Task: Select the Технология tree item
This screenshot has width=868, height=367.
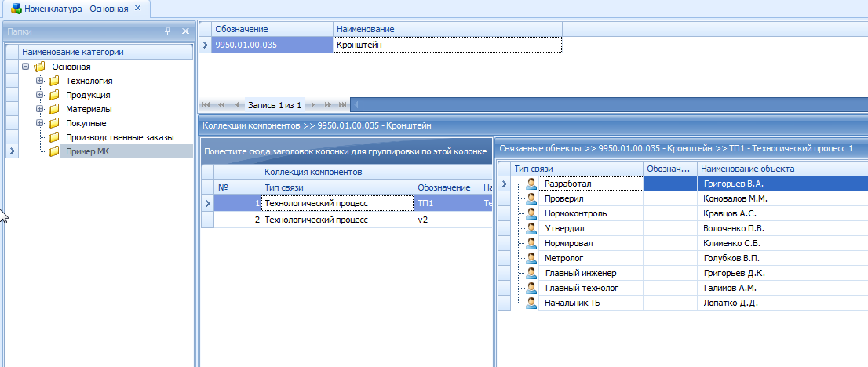Action: coord(89,81)
